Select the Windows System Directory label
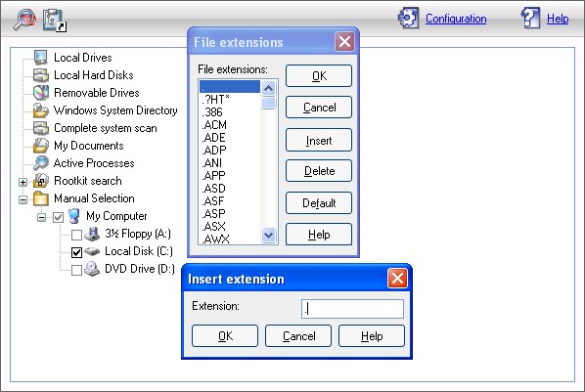The image size is (585, 392). coord(115,110)
